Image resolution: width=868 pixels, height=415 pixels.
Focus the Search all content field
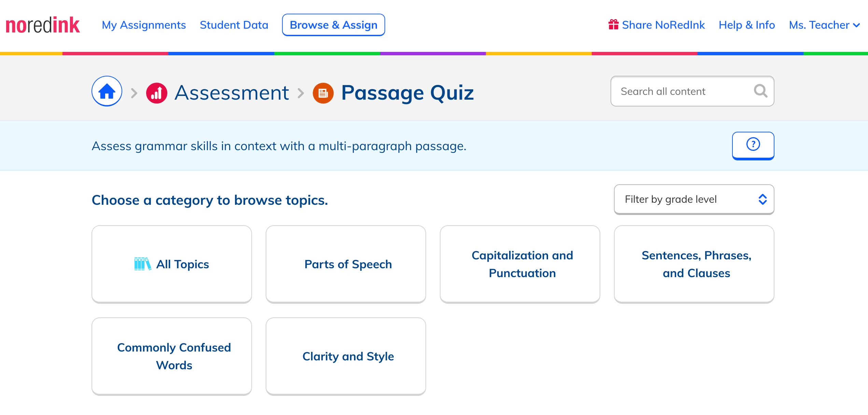coord(692,91)
